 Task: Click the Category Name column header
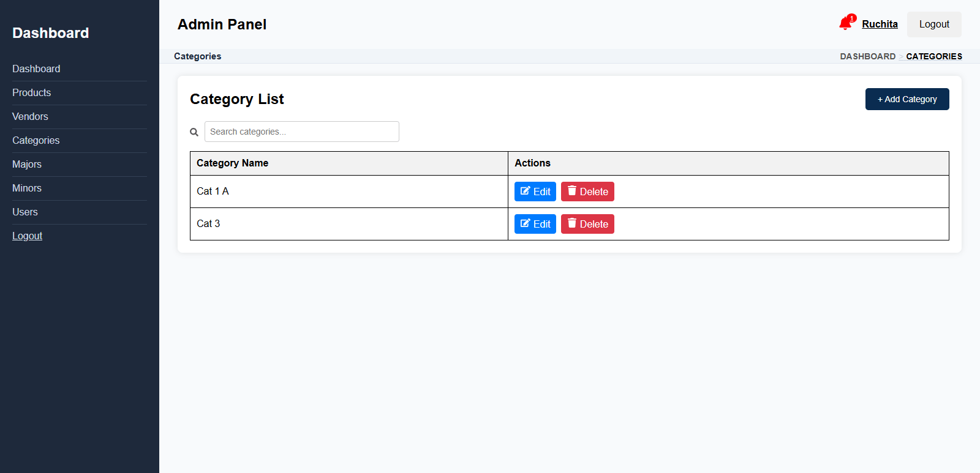click(x=233, y=163)
